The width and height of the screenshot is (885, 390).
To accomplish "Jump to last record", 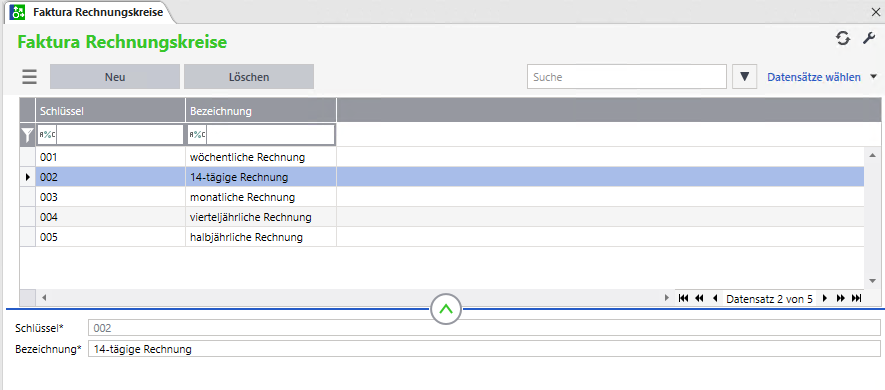I will pyautogui.click(x=856, y=299).
